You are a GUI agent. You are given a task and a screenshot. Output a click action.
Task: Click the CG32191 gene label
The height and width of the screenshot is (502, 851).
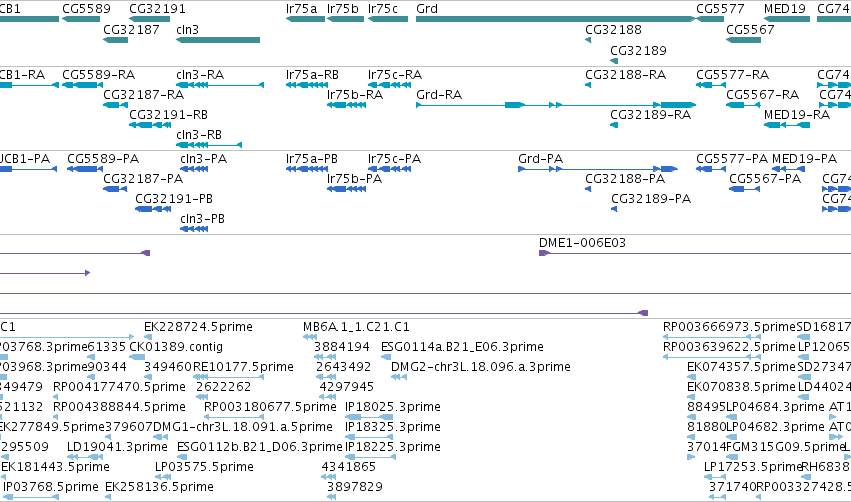click(157, 9)
